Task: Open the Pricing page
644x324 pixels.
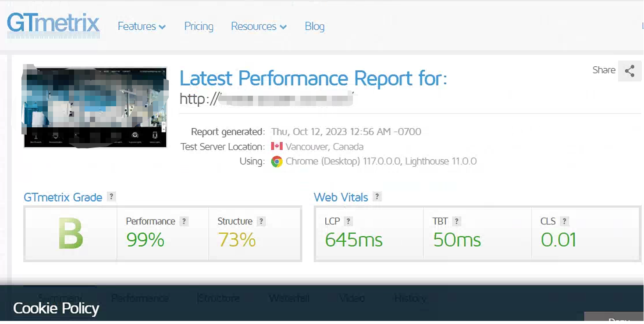Action: pyautogui.click(x=199, y=26)
